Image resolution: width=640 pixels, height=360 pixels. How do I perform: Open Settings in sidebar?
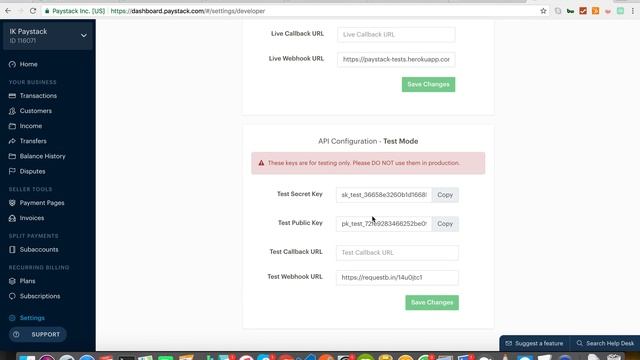(x=32, y=318)
